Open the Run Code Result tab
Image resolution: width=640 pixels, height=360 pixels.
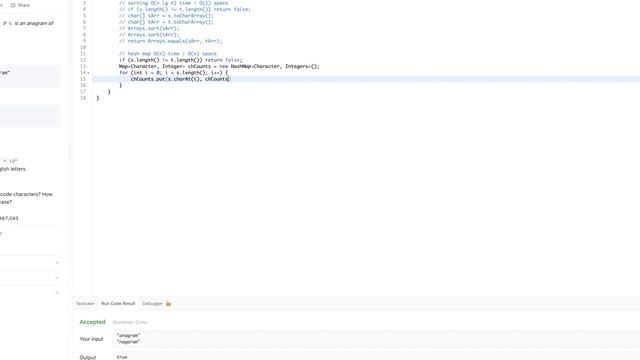point(118,304)
